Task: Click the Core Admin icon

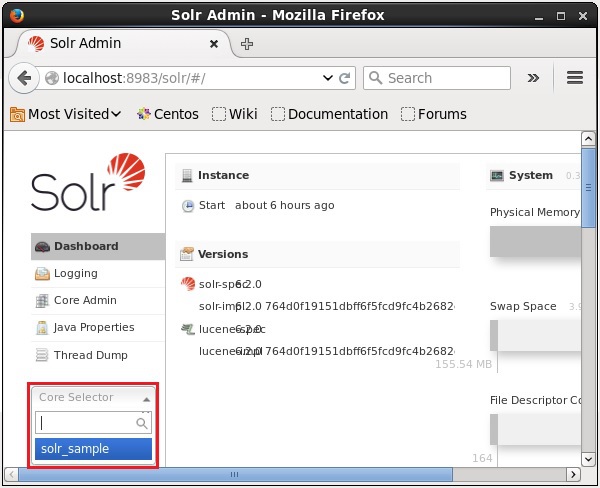Action: click(x=42, y=301)
